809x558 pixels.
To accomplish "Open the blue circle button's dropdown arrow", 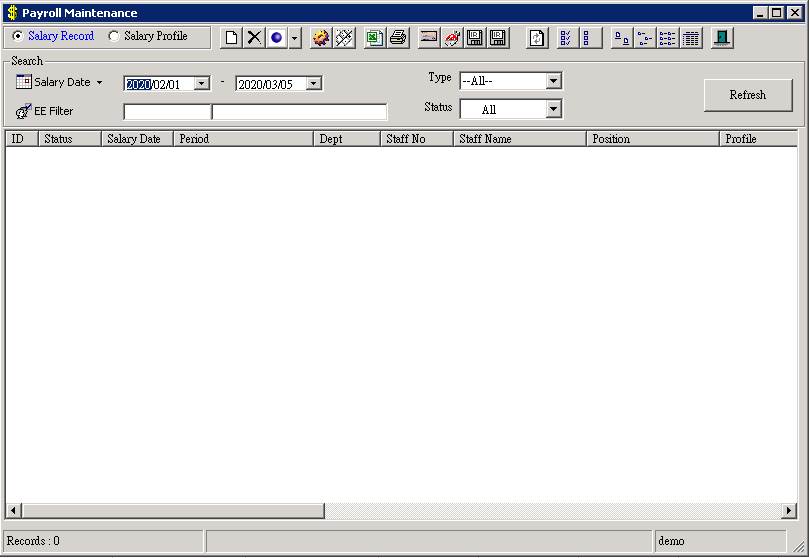I will (295, 38).
